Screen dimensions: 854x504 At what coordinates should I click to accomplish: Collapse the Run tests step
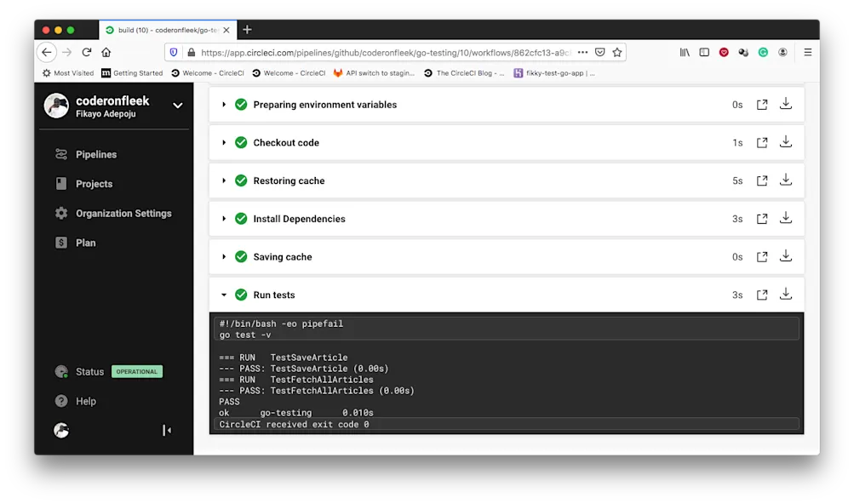[x=224, y=295]
